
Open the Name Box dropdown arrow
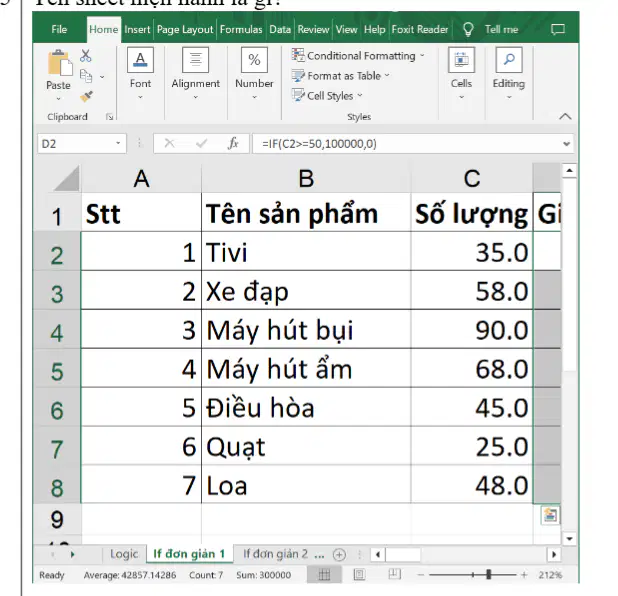(118, 143)
